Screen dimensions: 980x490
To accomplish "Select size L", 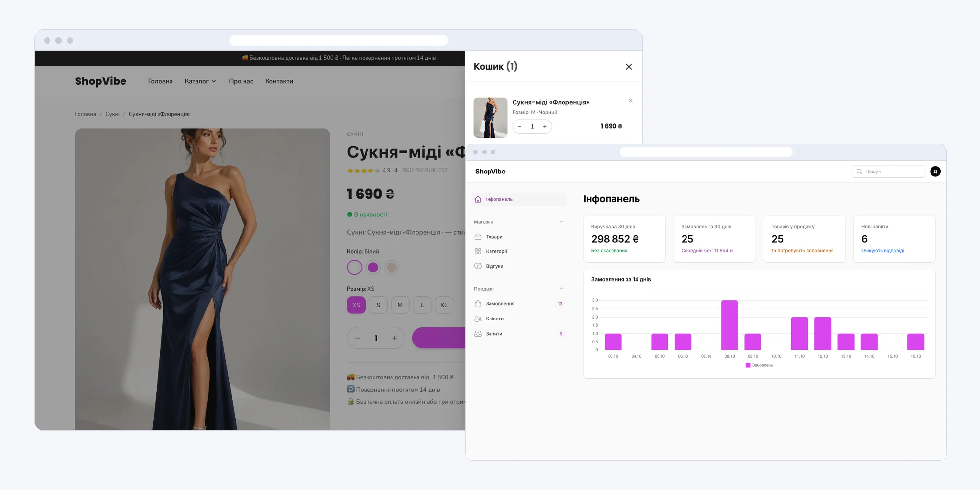I will [422, 305].
